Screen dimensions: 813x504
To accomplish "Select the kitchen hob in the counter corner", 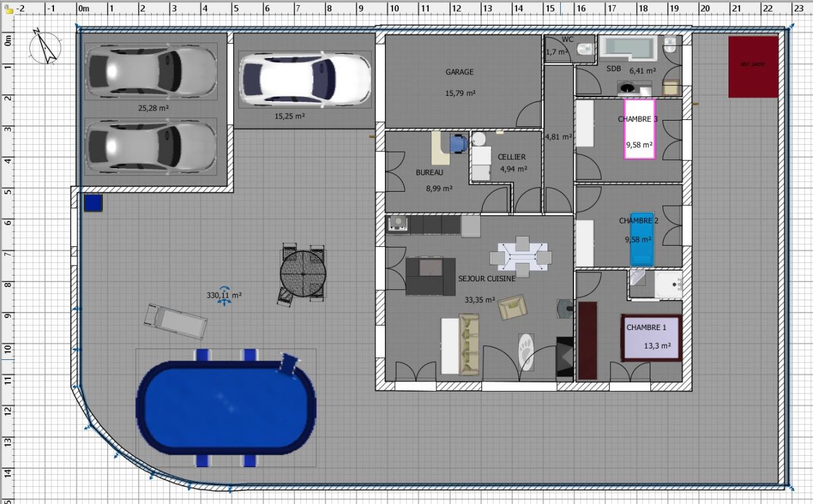I will click(x=398, y=224).
